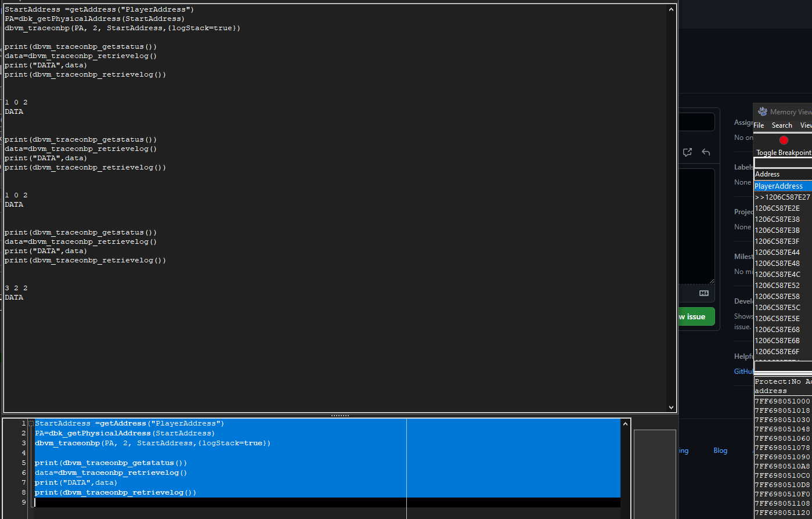812x519 pixels.
Task: Open the File menu in Memory Viewer
Action: [758, 125]
